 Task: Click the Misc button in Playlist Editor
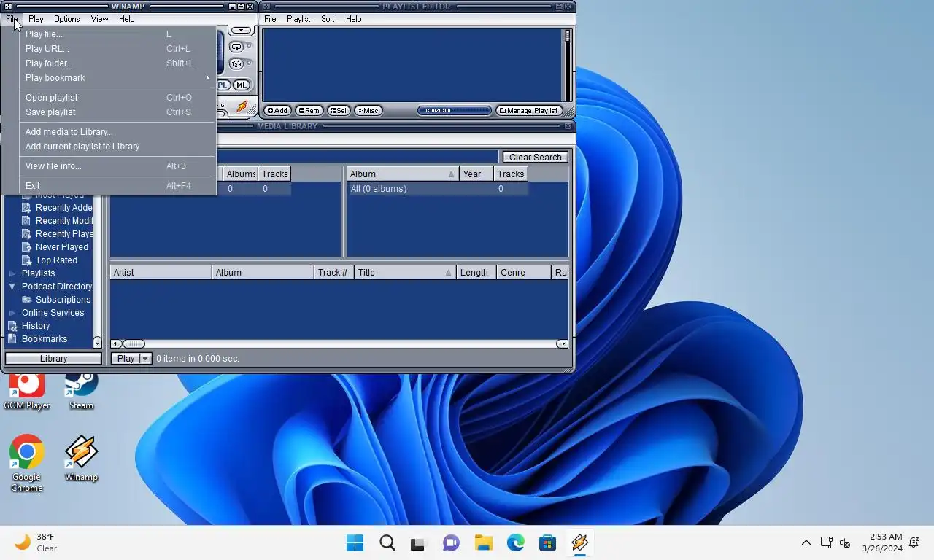tap(368, 111)
